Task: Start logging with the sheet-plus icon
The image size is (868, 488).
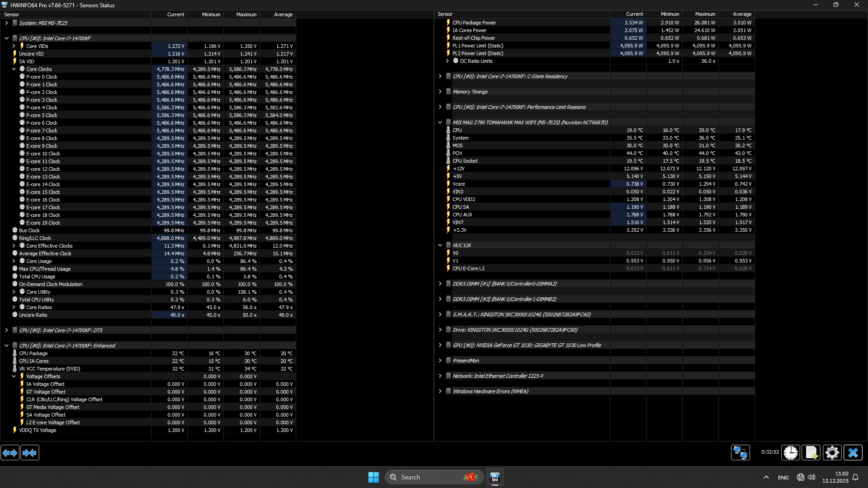Action: point(811,452)
